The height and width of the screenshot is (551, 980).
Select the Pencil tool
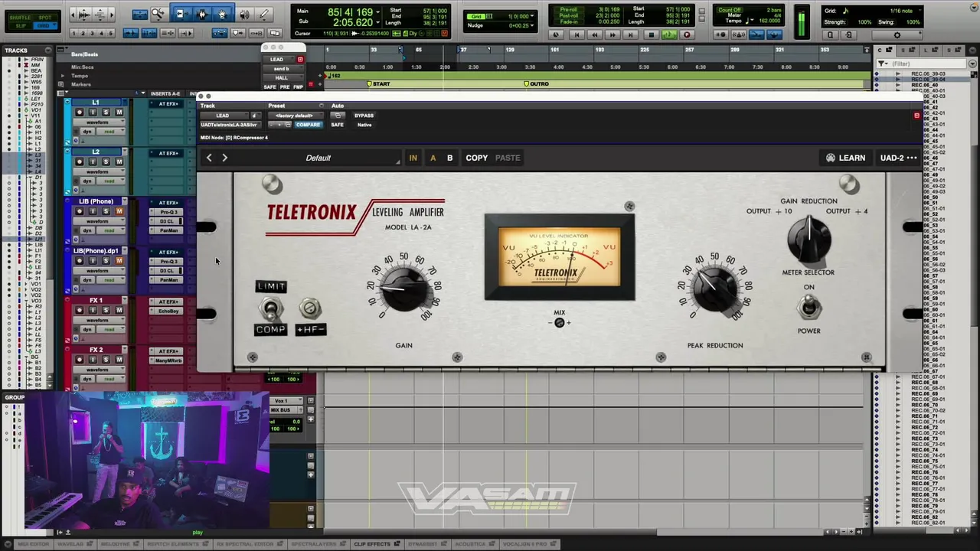click(264, 15)
